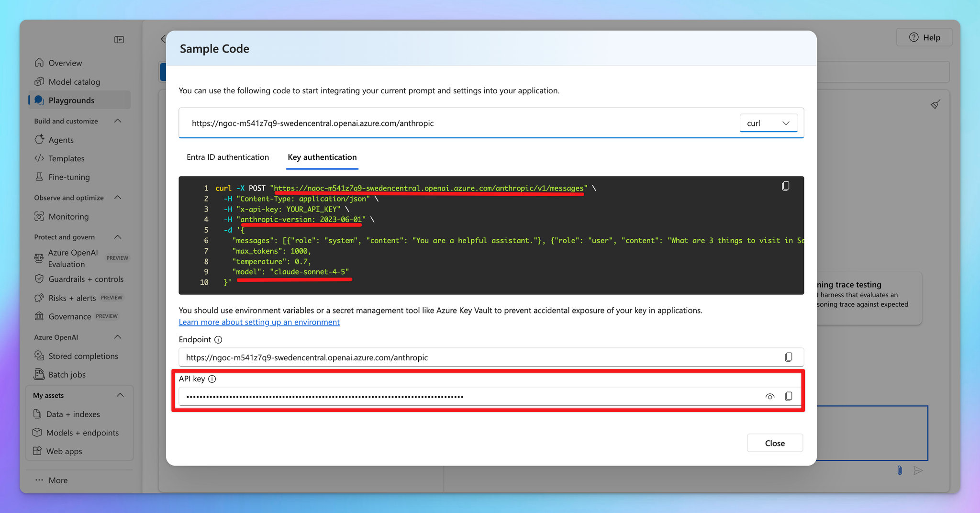The width and height of the screenshot is (980, 513).
Task: Collapse the sidebar with the panel icon
Action: (x=119, y=40)
